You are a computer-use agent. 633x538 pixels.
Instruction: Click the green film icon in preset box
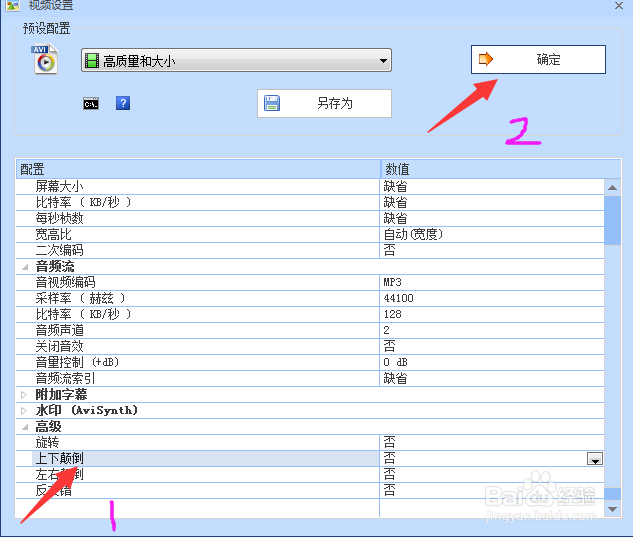(x=92, y=61)
